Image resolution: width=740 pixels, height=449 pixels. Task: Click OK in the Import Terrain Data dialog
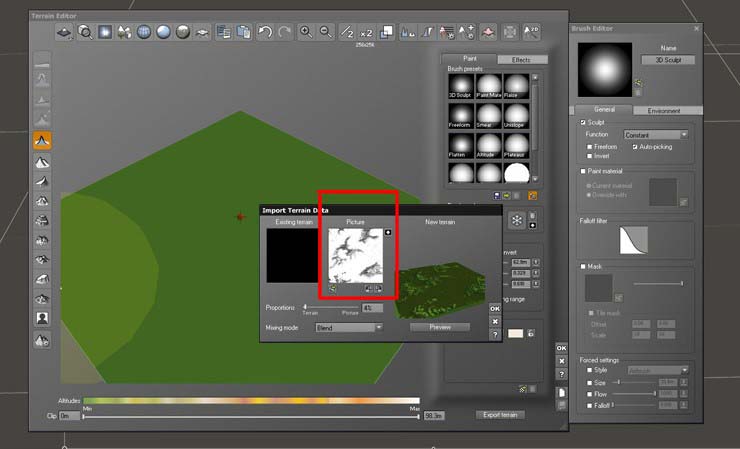495,308
